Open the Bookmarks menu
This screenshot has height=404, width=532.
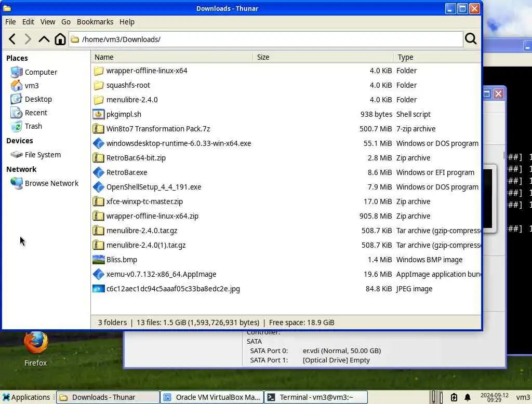95,22
